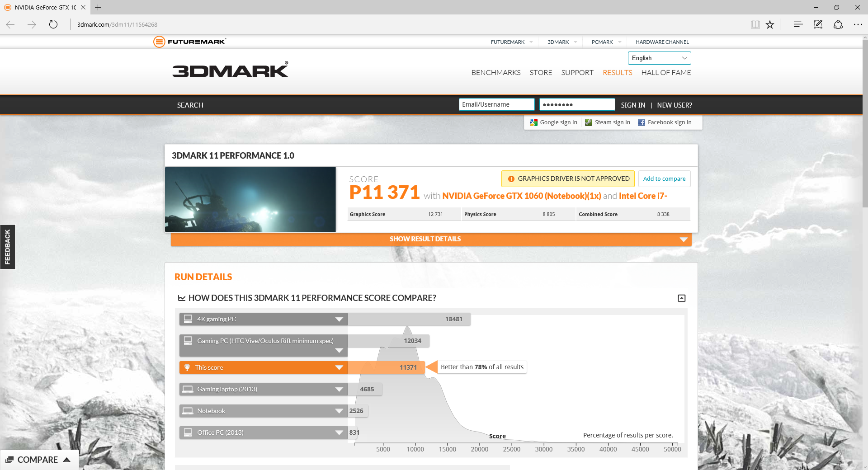Click the Graphics Score value 12 731

click(435, 214)
